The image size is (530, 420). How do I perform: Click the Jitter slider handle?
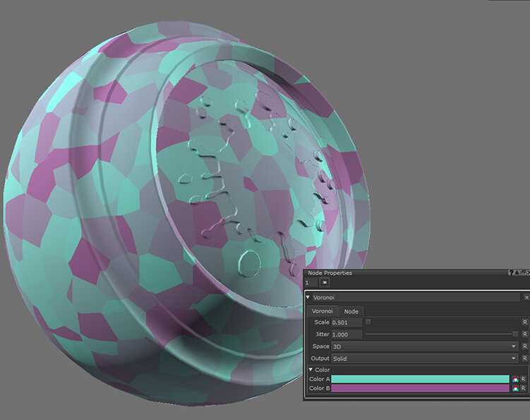[515, 334]
